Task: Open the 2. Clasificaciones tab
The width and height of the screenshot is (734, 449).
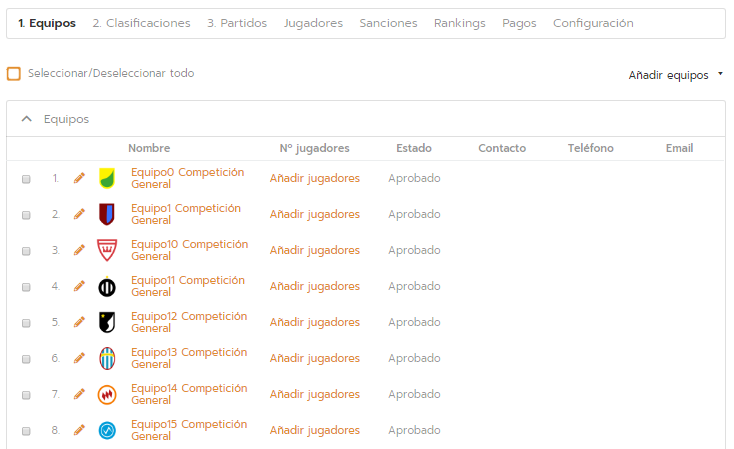Action: tap(141, 23)
